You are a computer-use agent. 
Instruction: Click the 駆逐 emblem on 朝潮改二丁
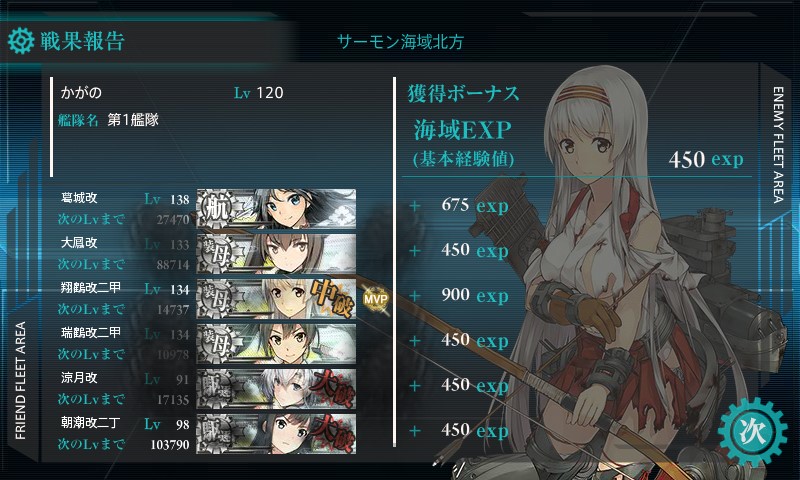(216, 434)
